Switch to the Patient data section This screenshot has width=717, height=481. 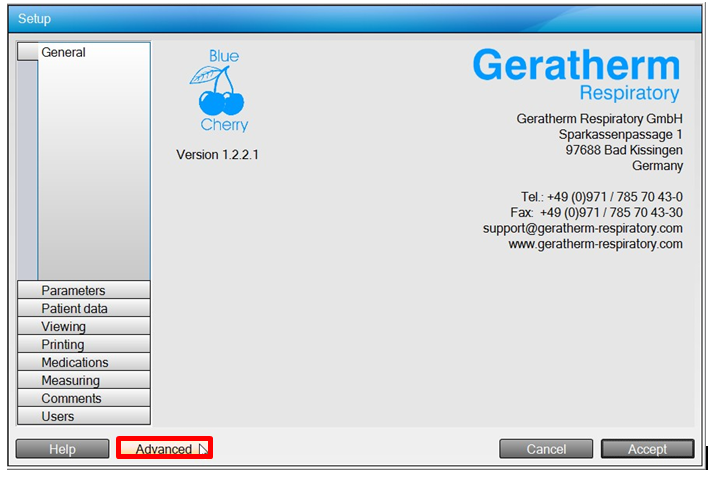pyautogui.click(x=84, y=308)
